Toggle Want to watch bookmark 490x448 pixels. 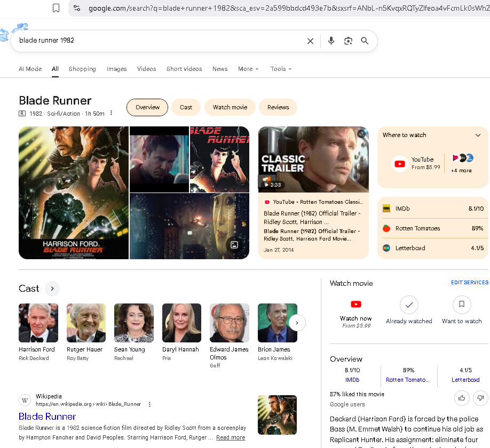(x=462, y=305)
